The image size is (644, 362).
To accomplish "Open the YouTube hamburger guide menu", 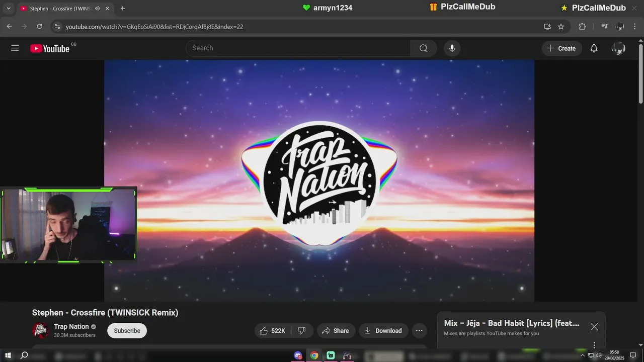I will coord(15,48).
